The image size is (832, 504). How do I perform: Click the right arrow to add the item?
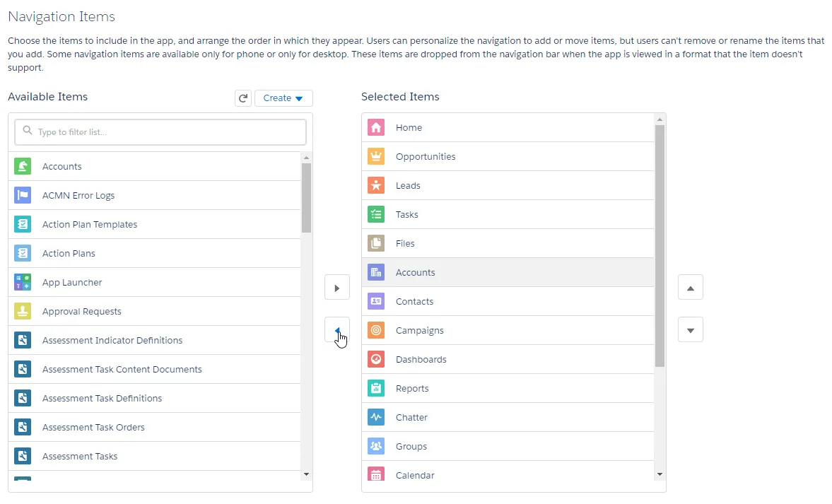pos(337,288)
